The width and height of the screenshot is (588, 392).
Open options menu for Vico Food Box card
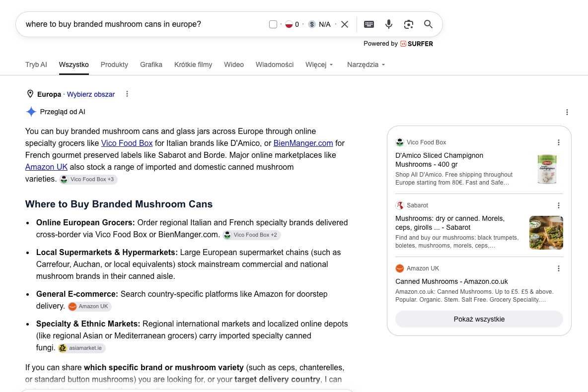point(559,142)
